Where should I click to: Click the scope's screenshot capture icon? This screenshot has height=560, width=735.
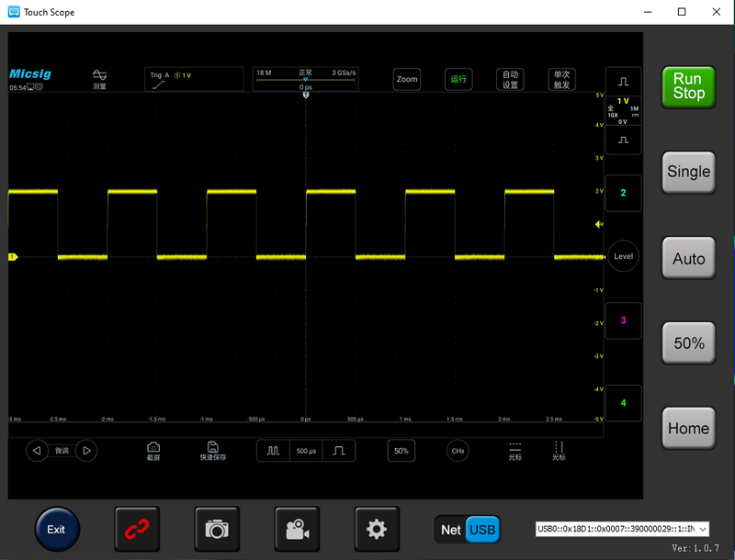(153, 452)
